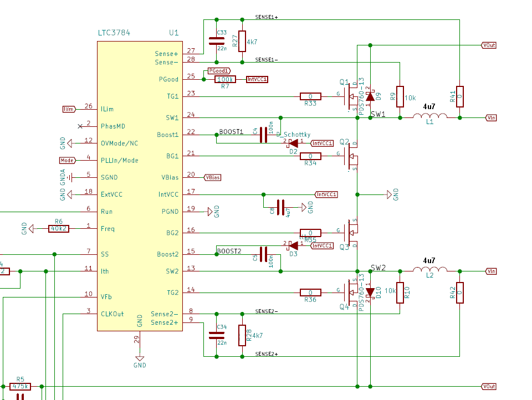The image size is (532, 400).
Task: Select the 0 ohm resistor R36
Action: point(310,293)
